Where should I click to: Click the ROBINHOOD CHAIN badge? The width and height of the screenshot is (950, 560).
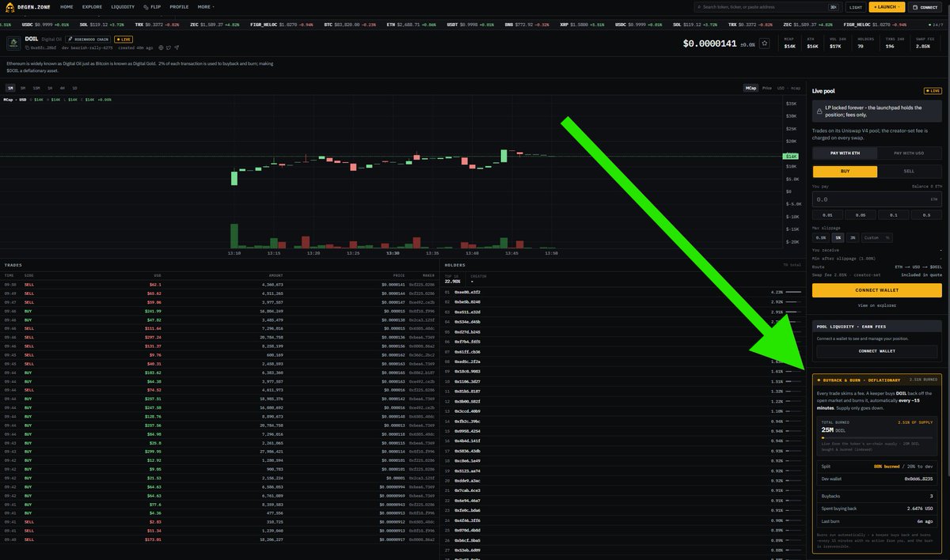88,39
